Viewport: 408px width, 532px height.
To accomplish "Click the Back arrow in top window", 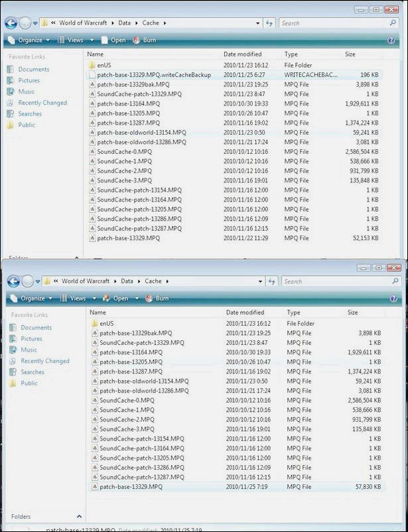I will pyautogui.click(x=11, y=23).
